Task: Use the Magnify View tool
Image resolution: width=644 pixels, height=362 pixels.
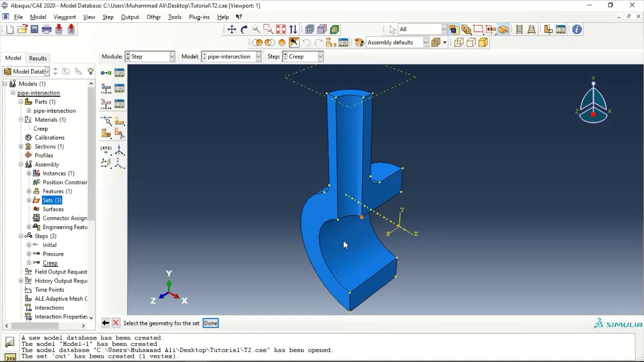Action: pos(256,29)
